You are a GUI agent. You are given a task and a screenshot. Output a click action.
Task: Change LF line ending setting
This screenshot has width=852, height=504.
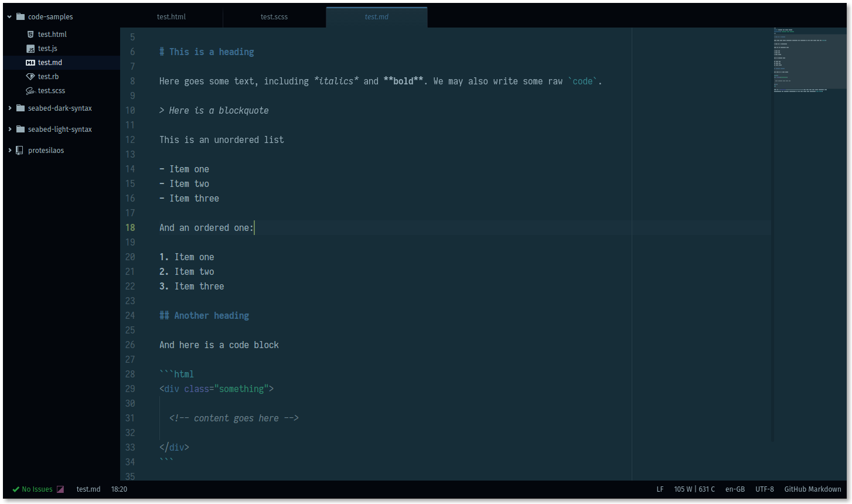(x=660, y=489)
